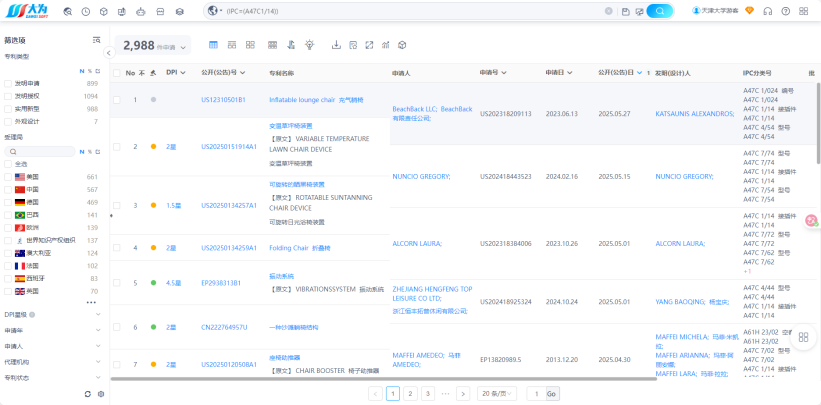Open the filter search icon beside 筛选项
Viewport: 821px width, 405px height.
pyautogui.click(x=96, y=40)
